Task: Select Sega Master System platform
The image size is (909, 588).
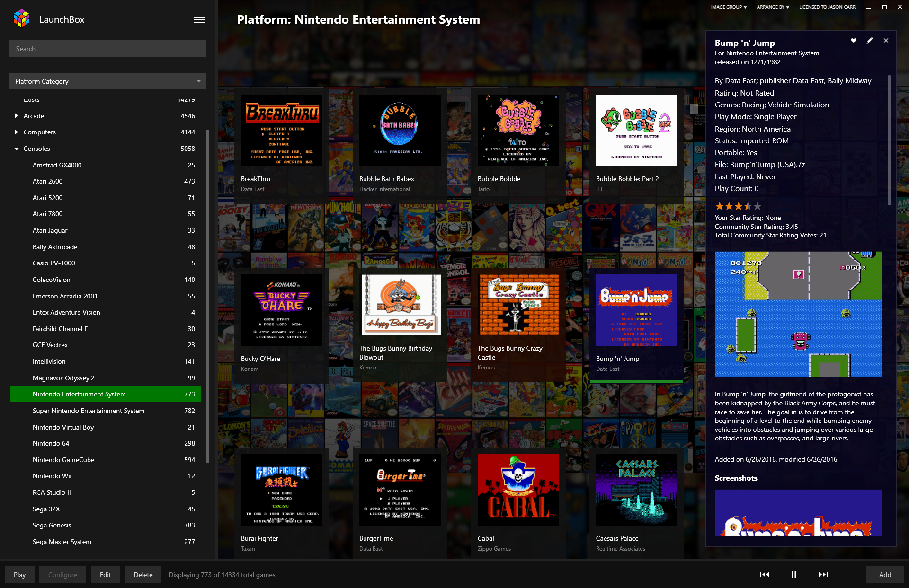Action: (x=105, y=542)
